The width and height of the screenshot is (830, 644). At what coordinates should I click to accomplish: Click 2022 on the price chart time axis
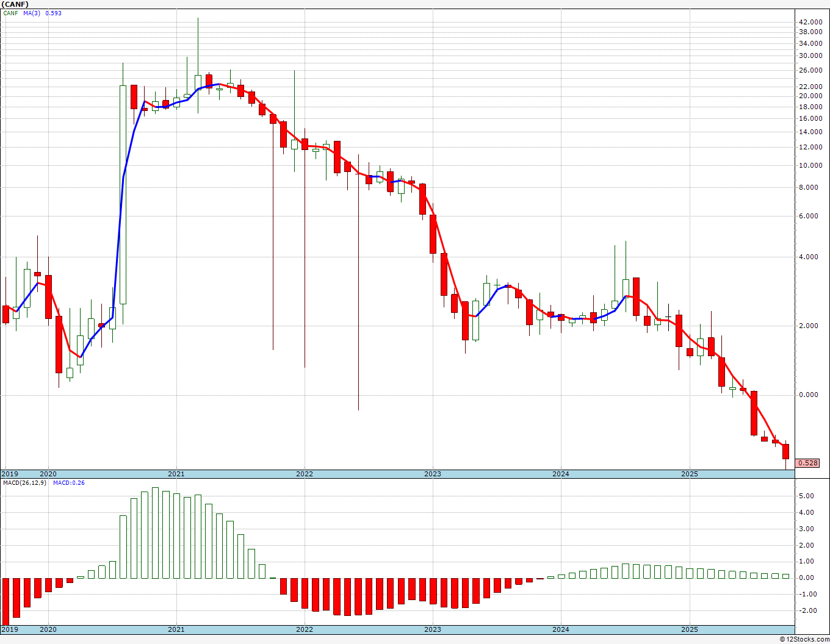[304, 474]
